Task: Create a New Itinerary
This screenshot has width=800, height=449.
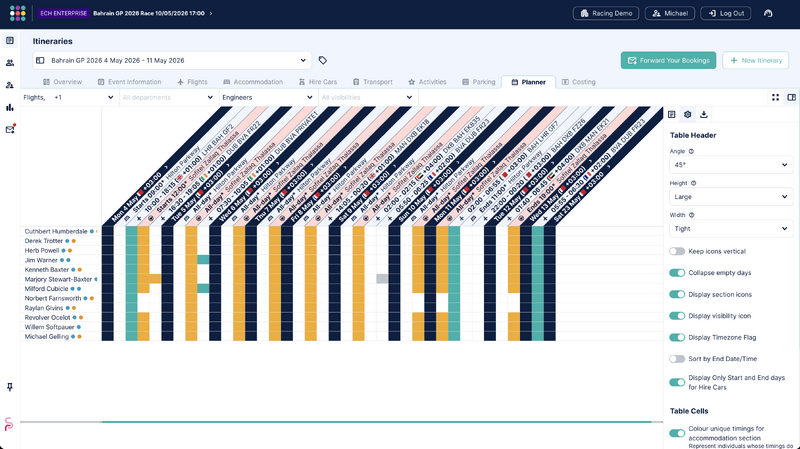Action: coord(756,60)
